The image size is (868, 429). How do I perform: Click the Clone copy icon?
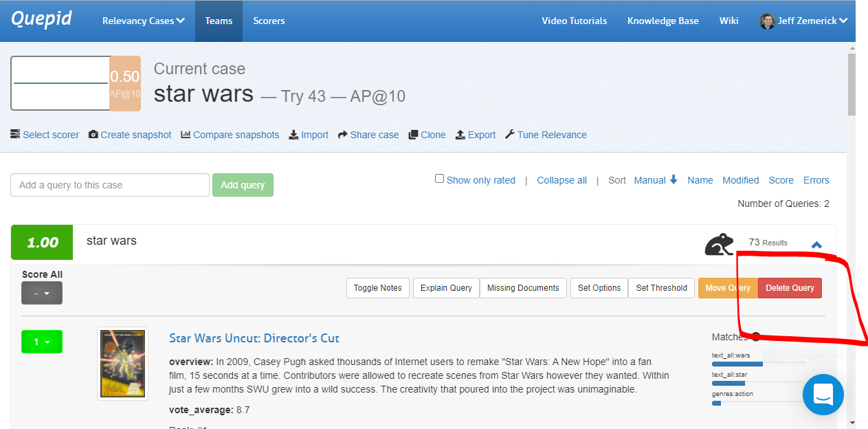(x=413, y=135)
